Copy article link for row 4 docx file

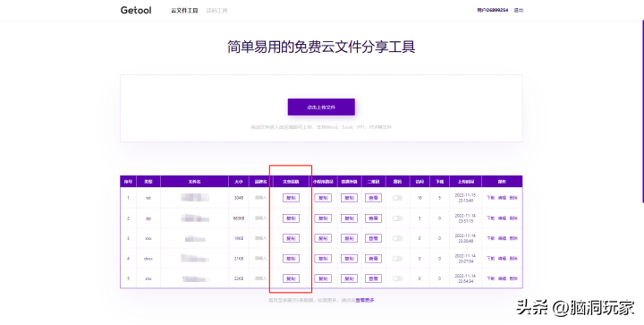click(x=291, y=259)
